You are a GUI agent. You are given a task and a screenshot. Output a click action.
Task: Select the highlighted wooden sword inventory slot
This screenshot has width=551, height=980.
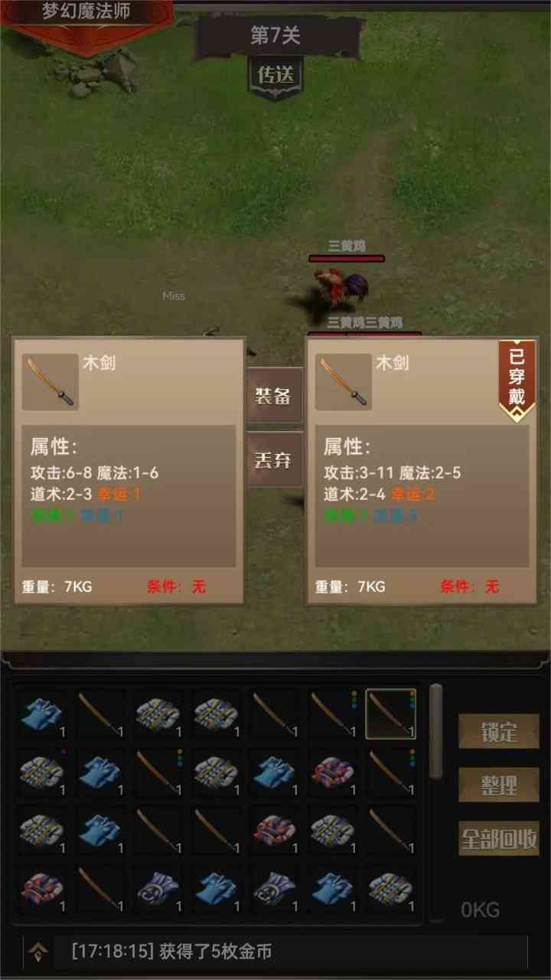click(391, 714)
